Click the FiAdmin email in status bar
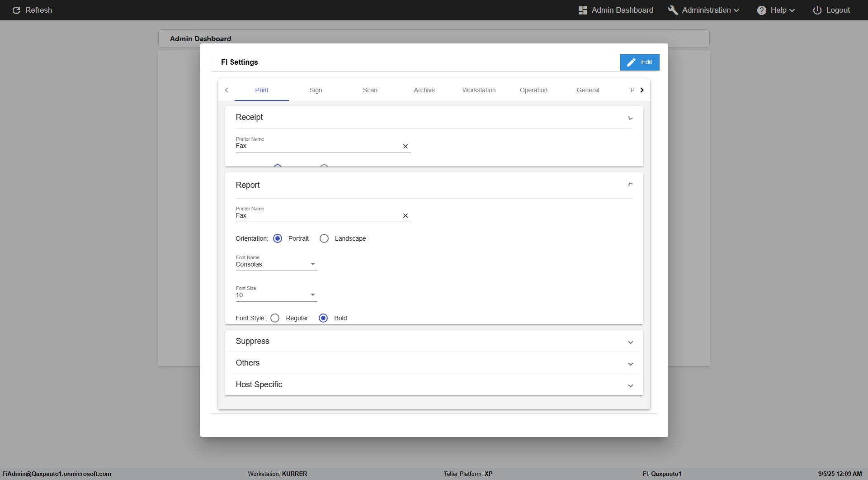 coord(57,474)
